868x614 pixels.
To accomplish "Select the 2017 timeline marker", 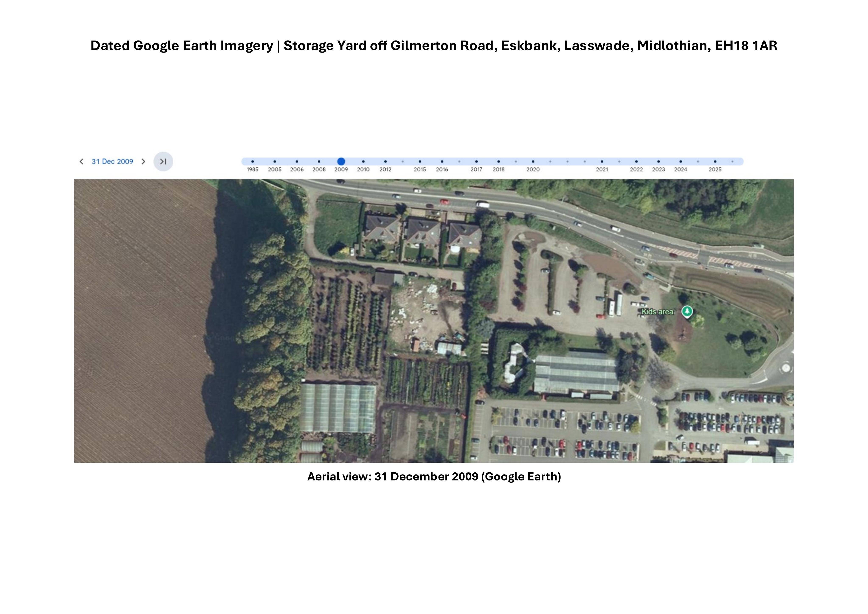I will click(x=476, y=162).
